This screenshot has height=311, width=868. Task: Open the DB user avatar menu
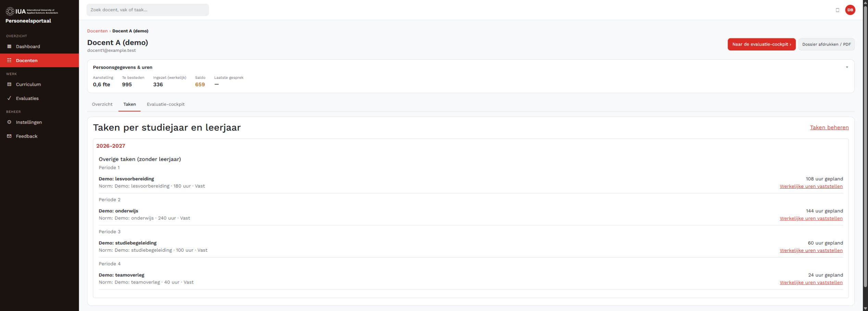click(850, 10)
